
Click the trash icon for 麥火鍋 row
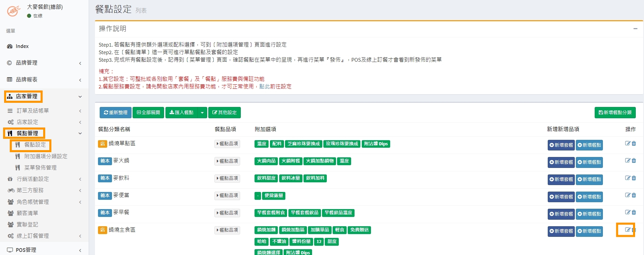pyautogui.click(x=634, y=161)
